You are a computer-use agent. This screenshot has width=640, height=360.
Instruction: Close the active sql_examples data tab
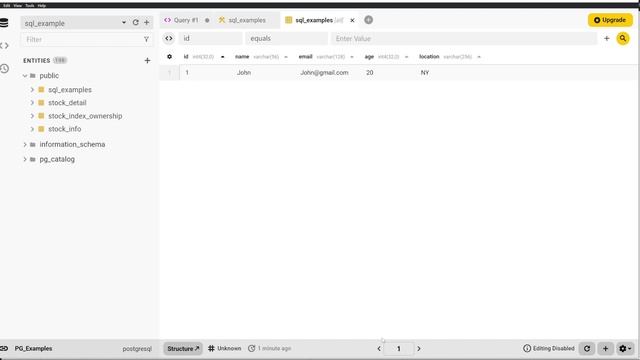tap(352, 20)
